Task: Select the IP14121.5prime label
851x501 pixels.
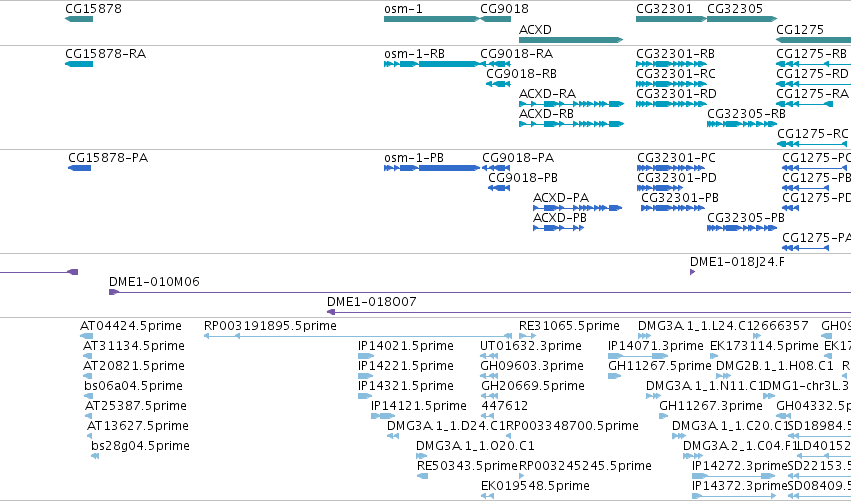Action: point(419,407)
